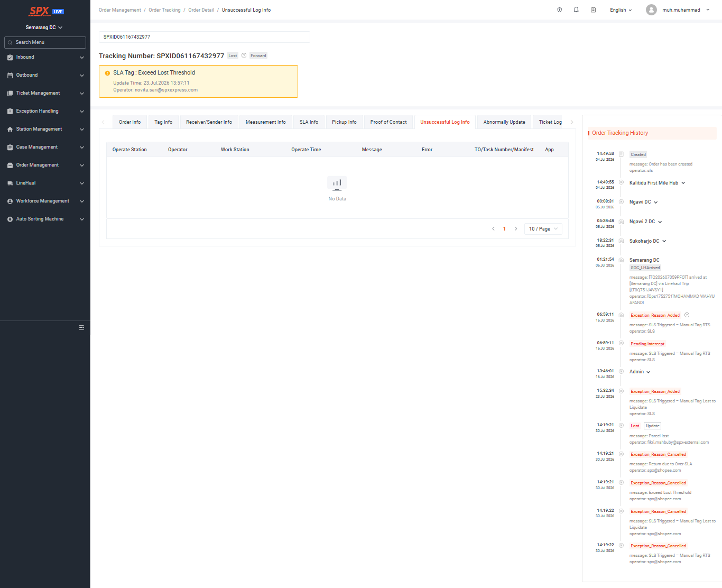Image resolution: width=722 pixels, height=588 pixels.
Task: Click the search magnifier icon in sidebar
Action: pos(10,42)
